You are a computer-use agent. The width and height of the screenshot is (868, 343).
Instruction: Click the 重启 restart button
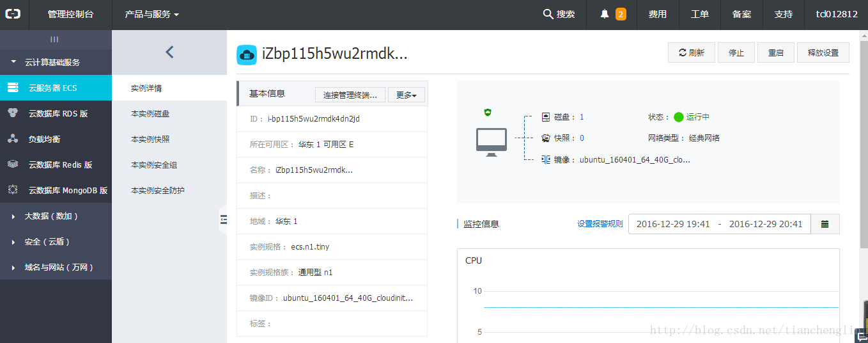pos(776,52)
